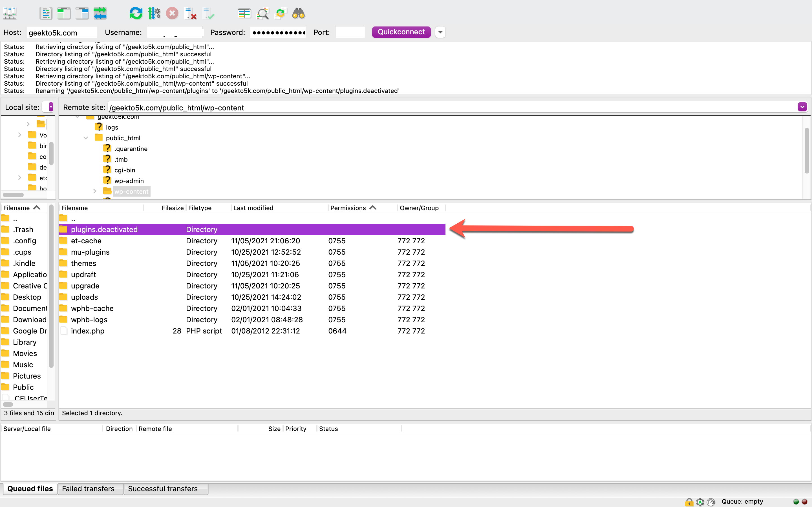Cancel current operation red icon
This screenshot has height=507, width=812.
172,14
